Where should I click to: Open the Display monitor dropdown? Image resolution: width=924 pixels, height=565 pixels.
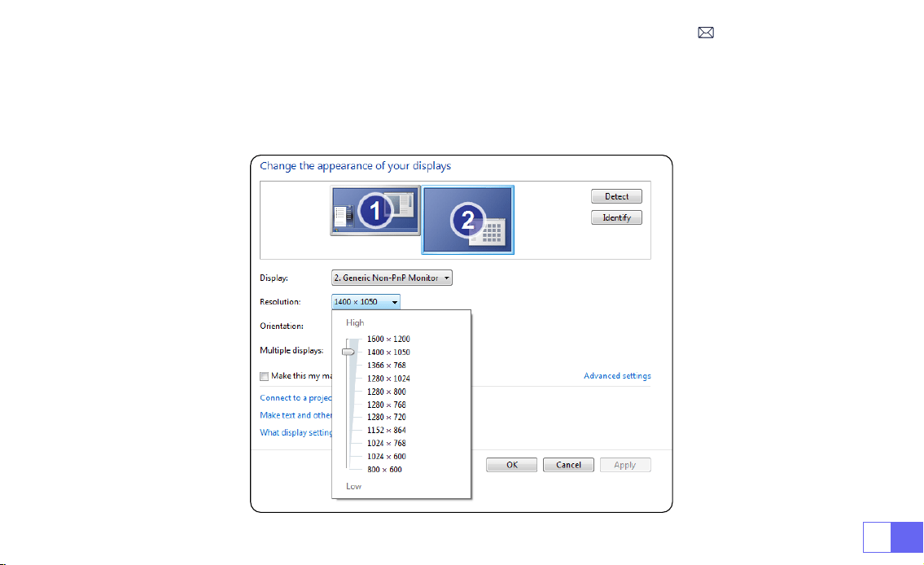(x=392, y=278)
